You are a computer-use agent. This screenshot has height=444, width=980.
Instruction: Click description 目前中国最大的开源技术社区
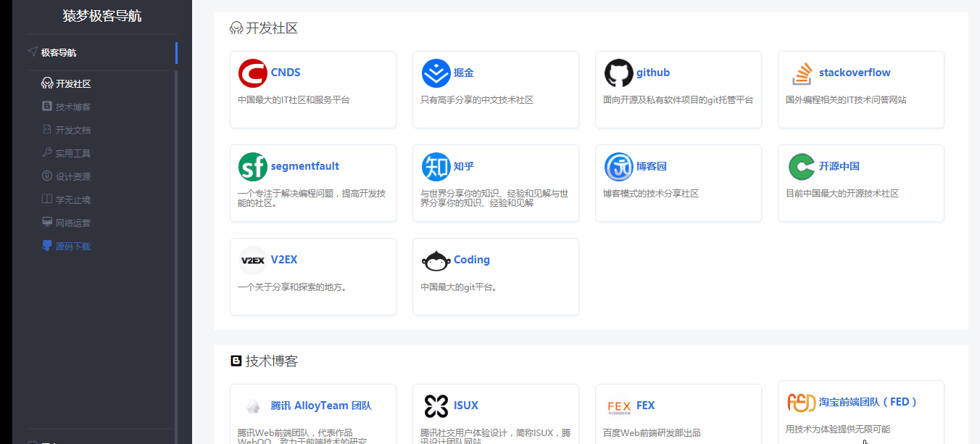point(842,194)
